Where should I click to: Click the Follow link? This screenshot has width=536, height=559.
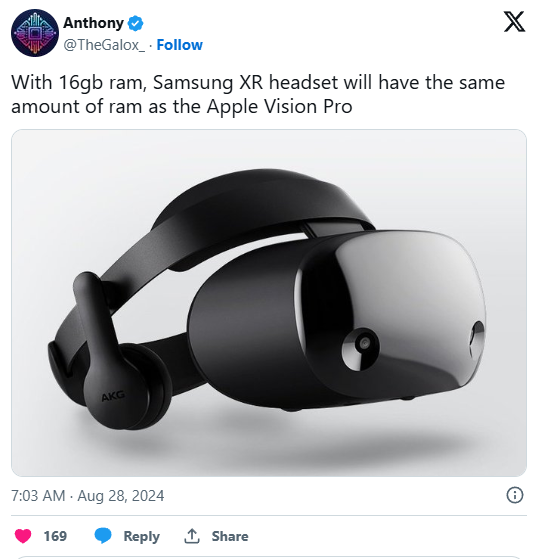[179, 45]
